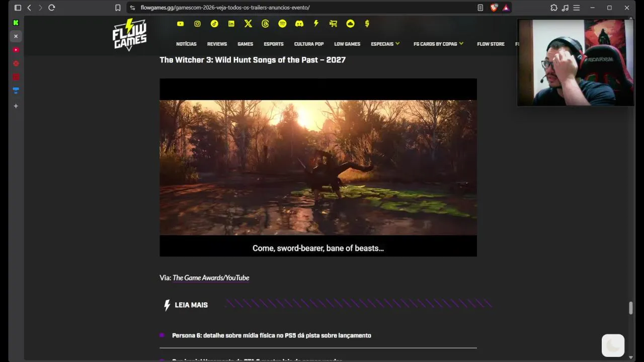Go to Flow Games home via logo
The width and height of the screenshot is (644, 362).
(129, 35)
